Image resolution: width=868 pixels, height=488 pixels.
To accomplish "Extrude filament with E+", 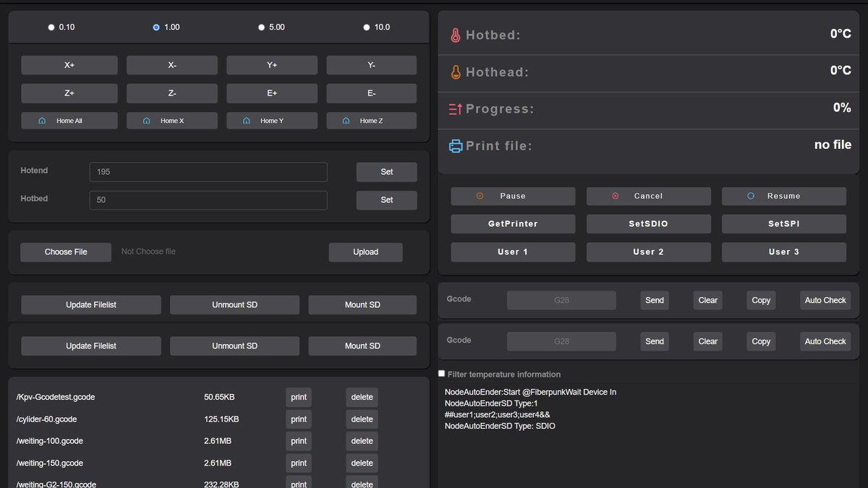I will [272, 93].
